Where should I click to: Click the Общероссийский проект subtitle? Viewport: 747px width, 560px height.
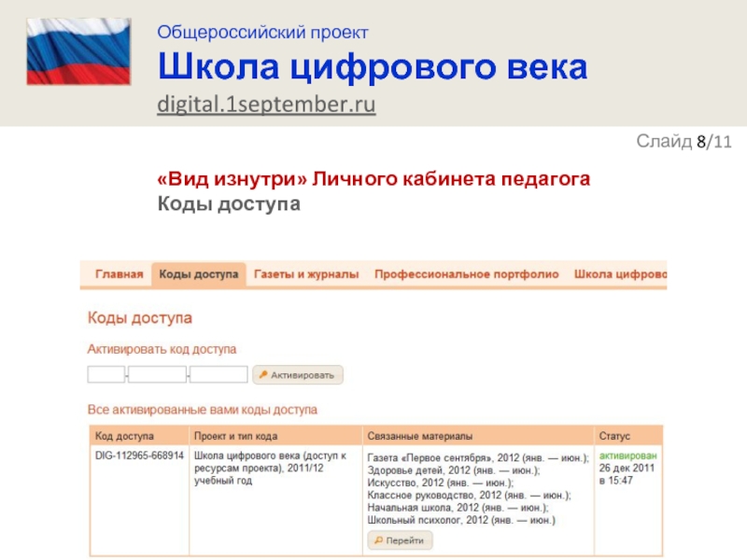click(263, 33)
